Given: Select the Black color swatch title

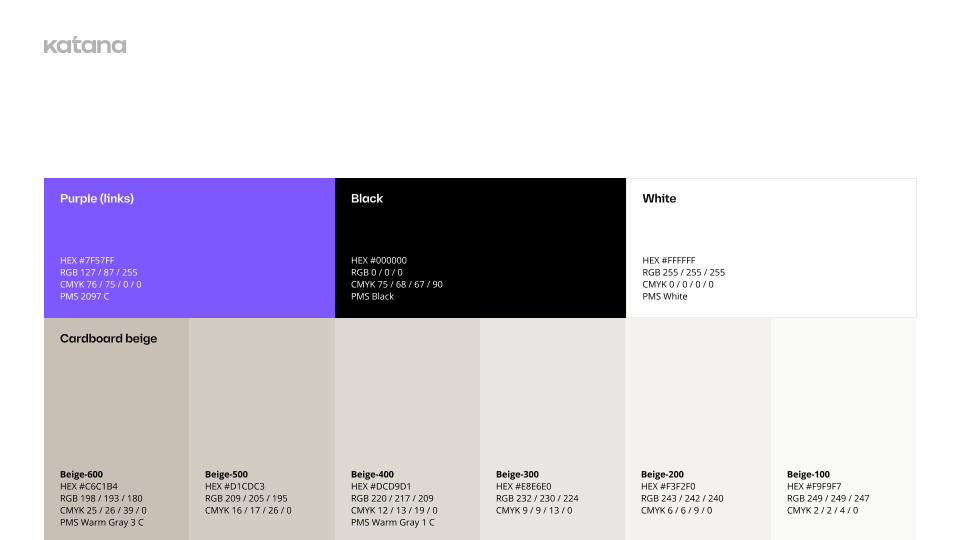Looking at the screenshot, I should 367,199.
